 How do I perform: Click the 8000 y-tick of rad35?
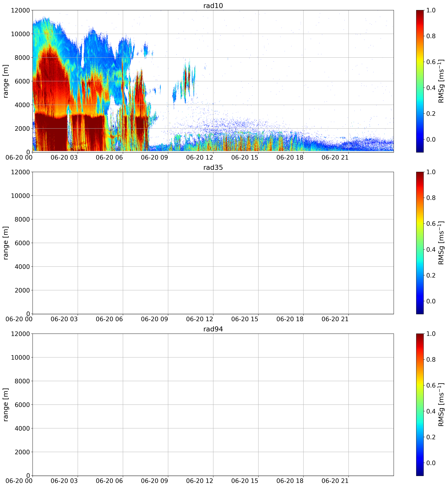coord(22,219)
